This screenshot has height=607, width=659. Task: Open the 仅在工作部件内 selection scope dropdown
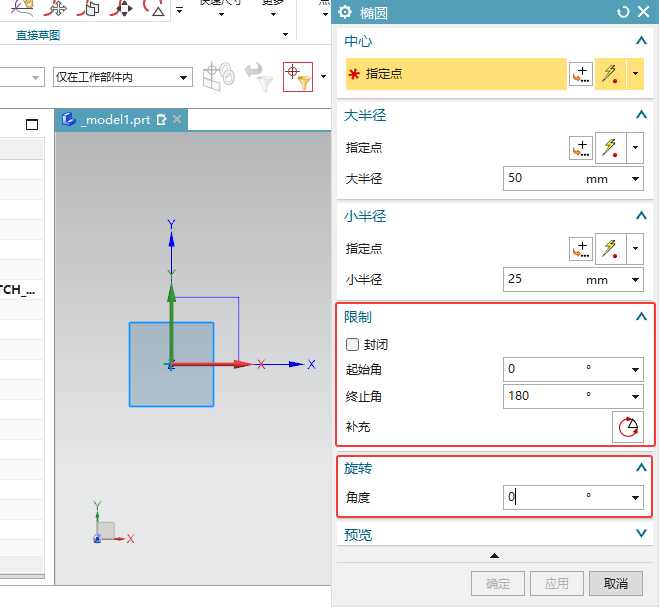[x=123, y=77]
